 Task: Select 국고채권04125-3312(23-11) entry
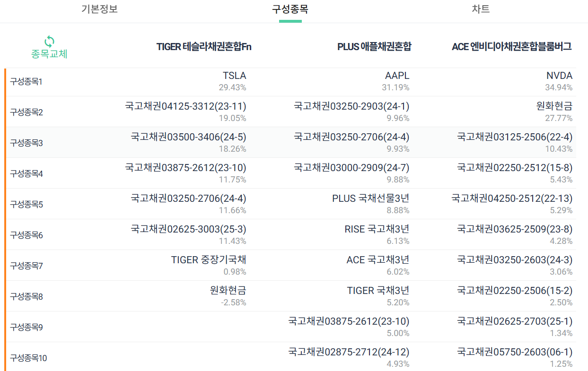[x=185, y=106]
